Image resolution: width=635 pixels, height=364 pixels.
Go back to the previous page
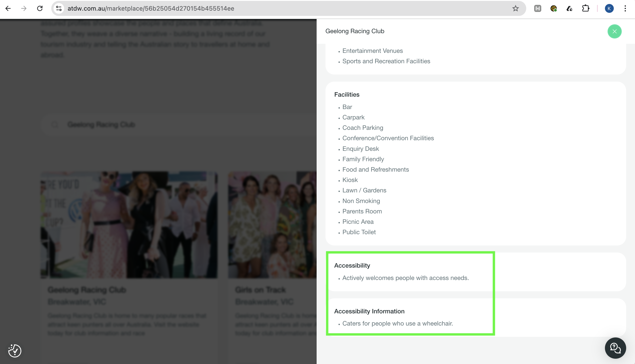pos(8,8)
